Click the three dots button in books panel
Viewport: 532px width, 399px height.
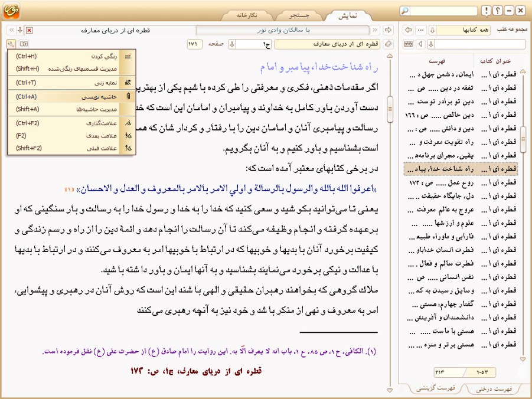click(x=421, y=30)
